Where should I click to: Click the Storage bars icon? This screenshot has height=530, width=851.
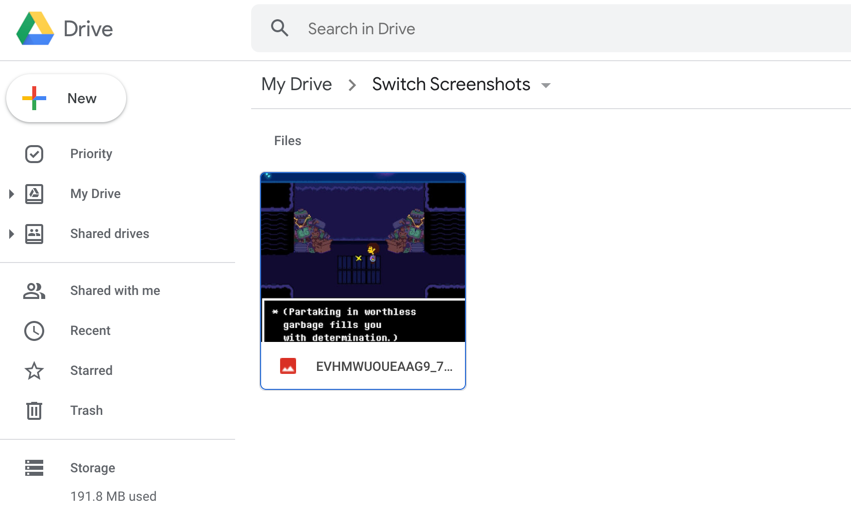click(x=34, y=468)
